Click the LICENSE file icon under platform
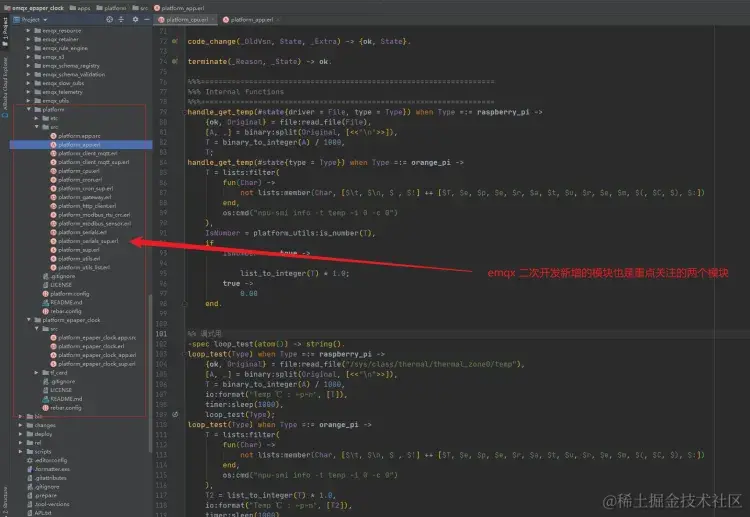 (x=45, y=285)
